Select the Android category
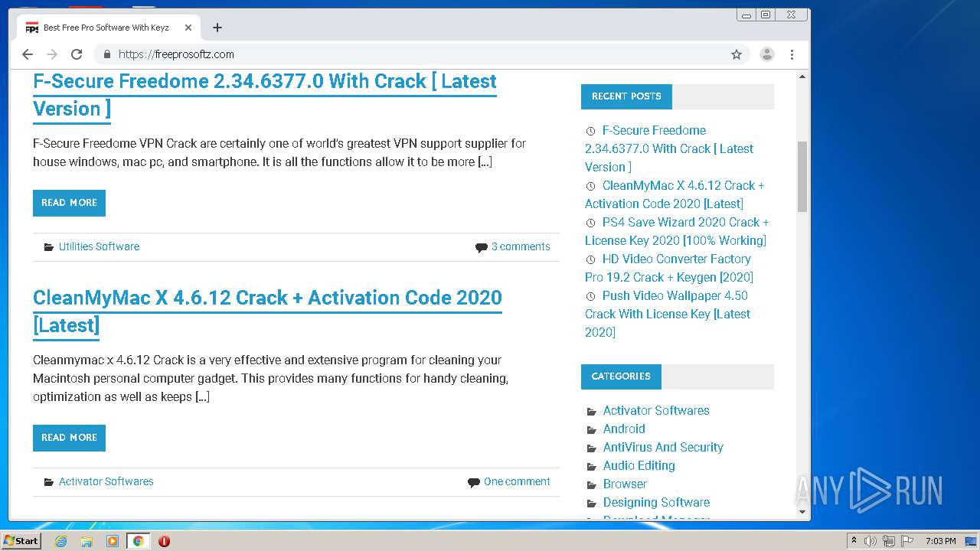980x551 pixels. click(x=624, y=429)
